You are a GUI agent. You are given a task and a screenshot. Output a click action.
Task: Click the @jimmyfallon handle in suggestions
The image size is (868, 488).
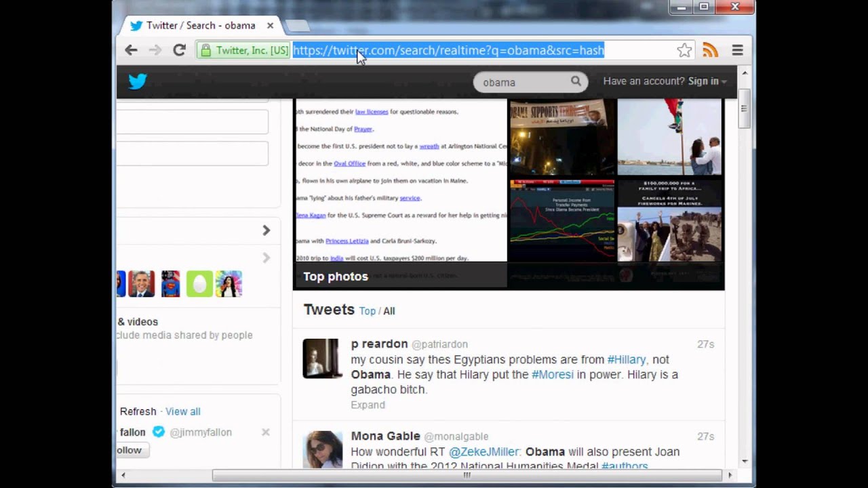coord(200,432)
